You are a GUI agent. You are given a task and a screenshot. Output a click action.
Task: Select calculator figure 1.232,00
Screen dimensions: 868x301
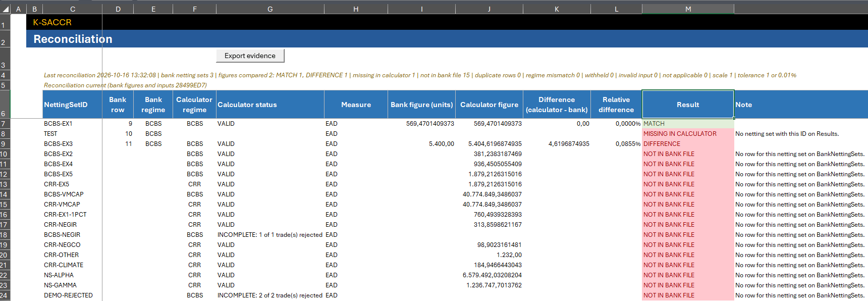(x=489, y=255)
